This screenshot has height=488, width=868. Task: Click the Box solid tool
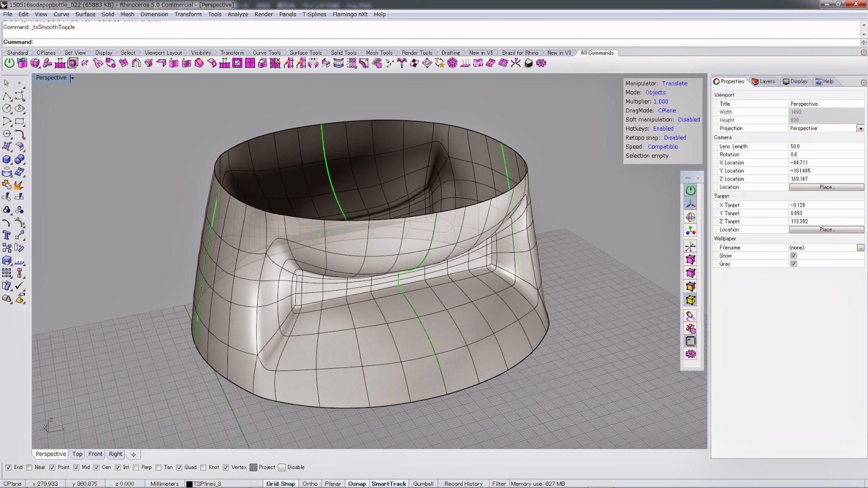[7, 159]
